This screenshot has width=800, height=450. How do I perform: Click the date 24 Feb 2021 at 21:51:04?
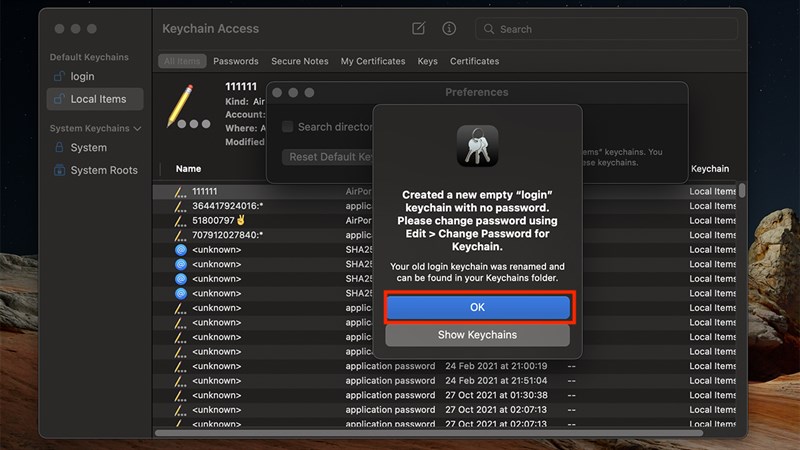(x=496, y=381)
